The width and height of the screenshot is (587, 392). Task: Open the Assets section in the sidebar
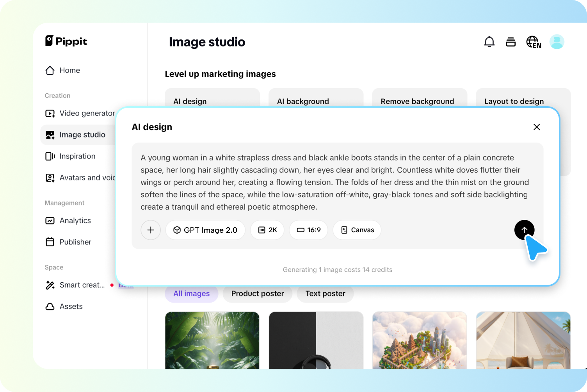[x=50, y=306]
